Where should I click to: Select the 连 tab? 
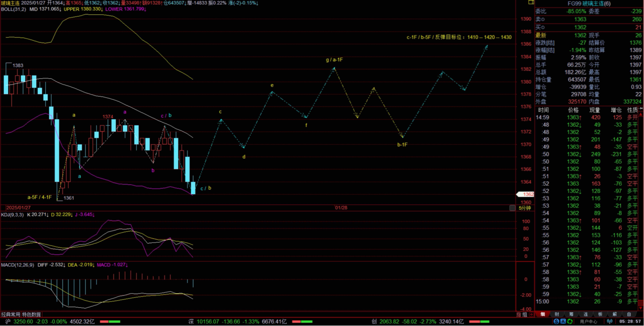[x=586, y=314]
